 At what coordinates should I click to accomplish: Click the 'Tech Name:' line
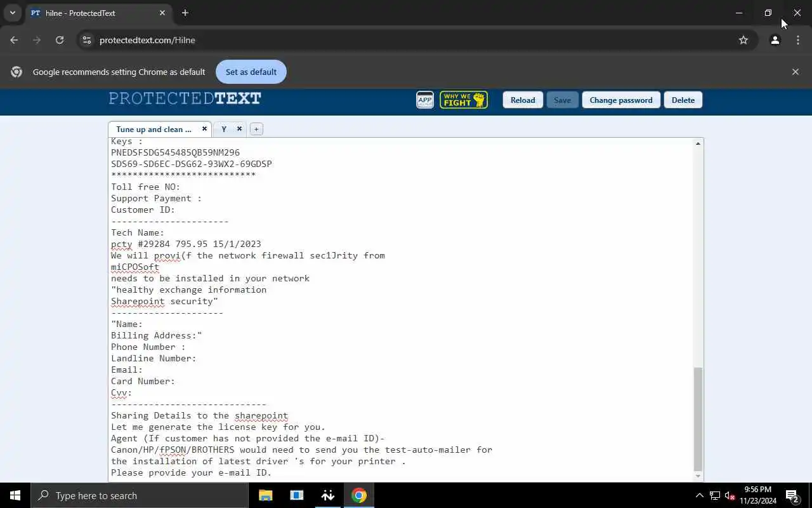(x=138, y=232)
